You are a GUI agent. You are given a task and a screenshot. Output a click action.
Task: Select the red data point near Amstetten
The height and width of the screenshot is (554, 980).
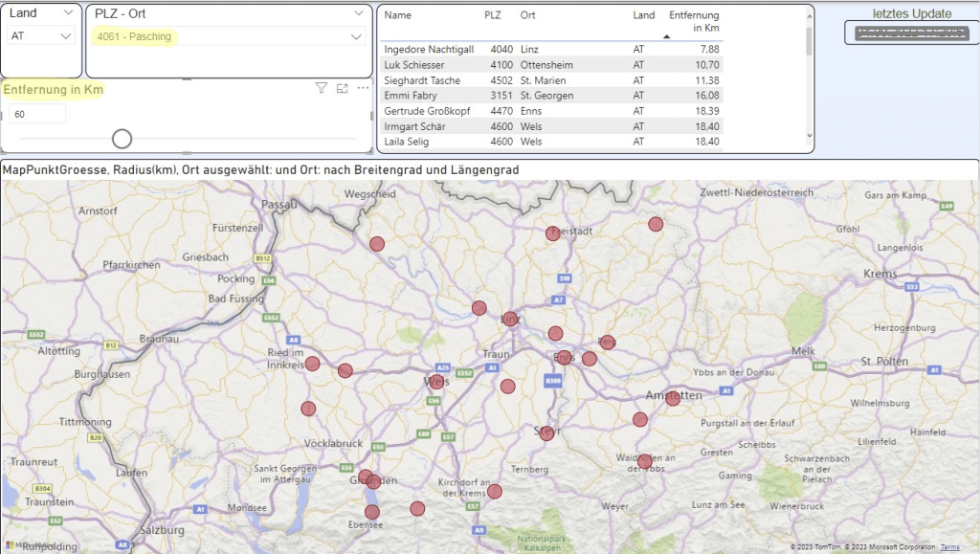[x=672, y=398]
